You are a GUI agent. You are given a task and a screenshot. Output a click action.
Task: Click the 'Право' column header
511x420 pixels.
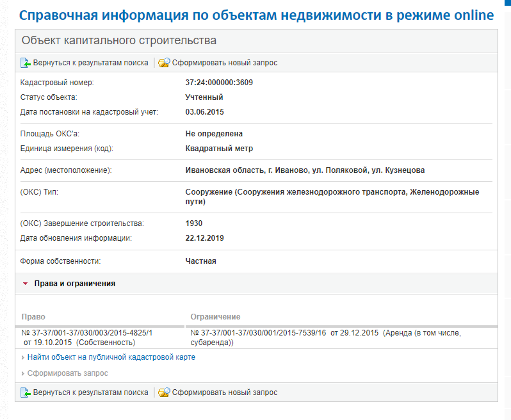pos(33,317)
